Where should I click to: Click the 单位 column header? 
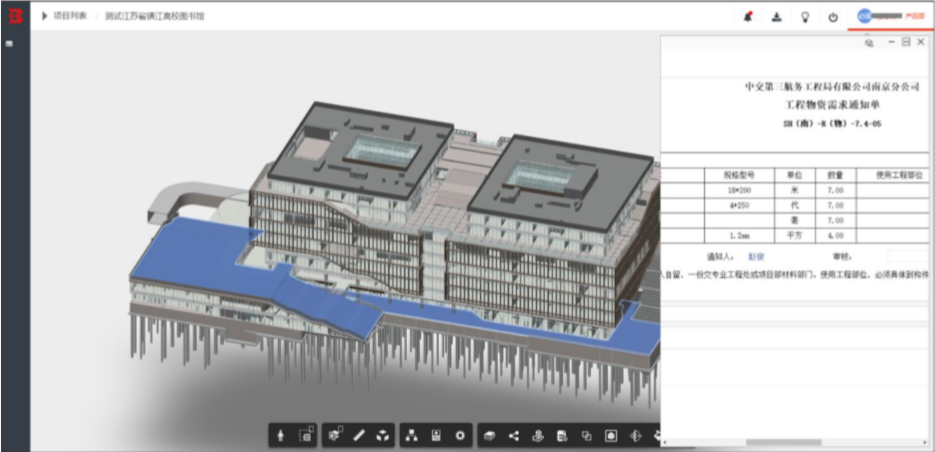[795, 175]
